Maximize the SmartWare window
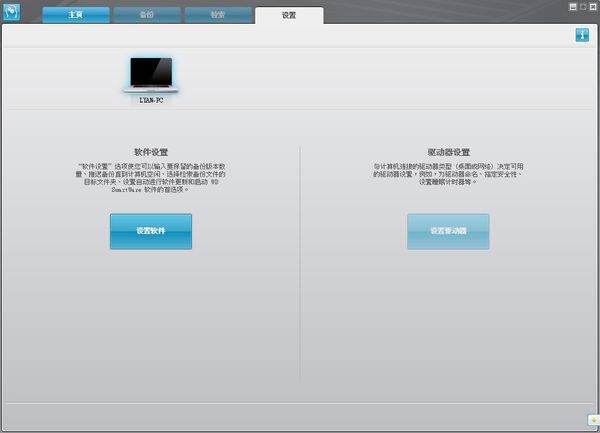Screen dimensions: 600x433 582,6
